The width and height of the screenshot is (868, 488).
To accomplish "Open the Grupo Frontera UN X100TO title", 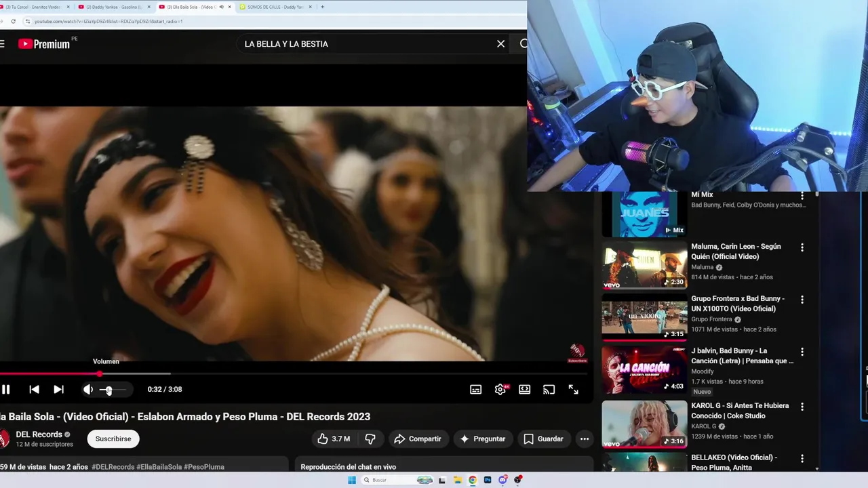I will [738, 304].
